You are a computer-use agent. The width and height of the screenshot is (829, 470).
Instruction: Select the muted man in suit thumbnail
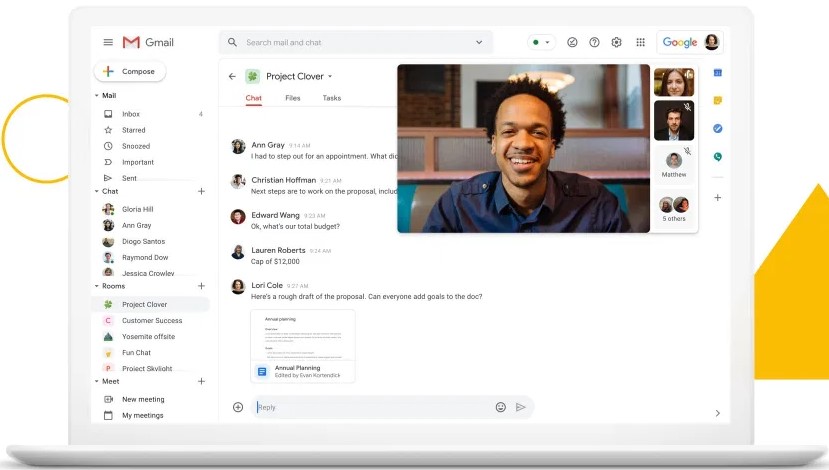674,121
